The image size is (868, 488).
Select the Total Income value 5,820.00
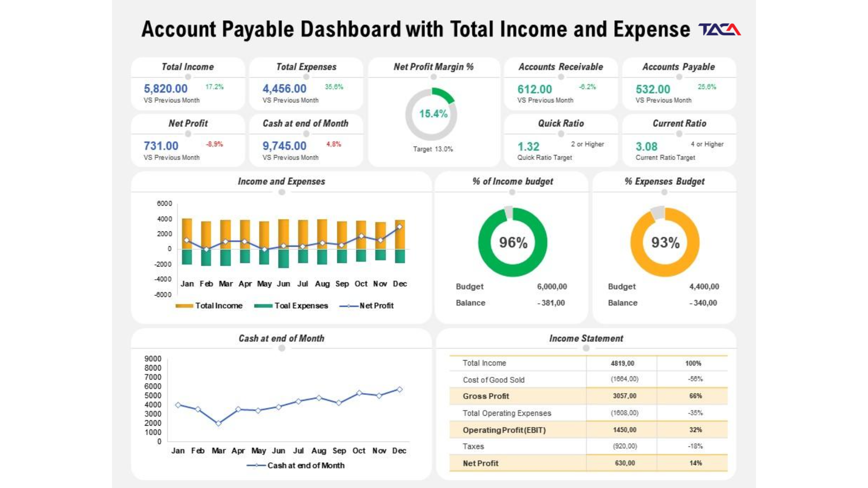pyautogui.click(x=165, y=89)
